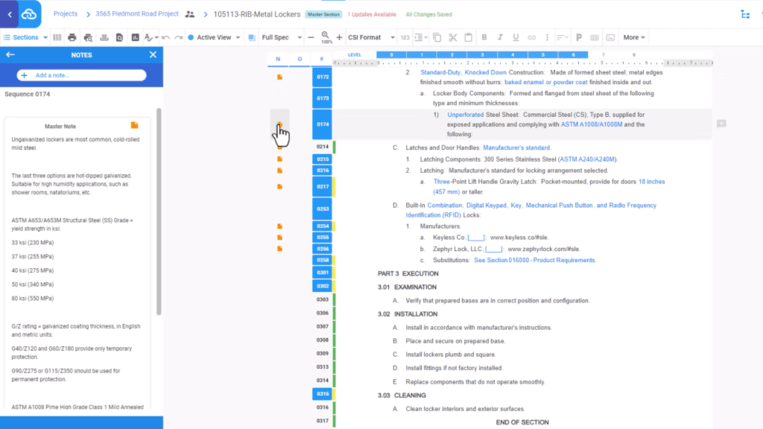Viewport: 763px width, 429px height.
Task: Click the cloud logo icon
Action: point(29,14)
